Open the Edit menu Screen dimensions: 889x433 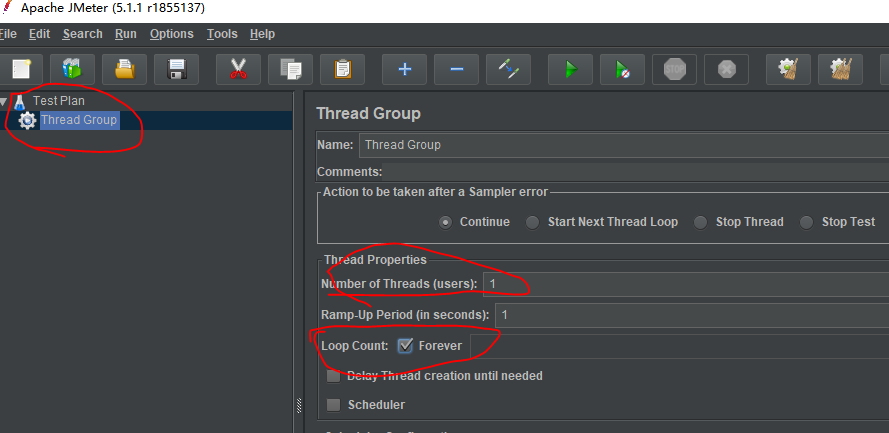pos(40,34)
